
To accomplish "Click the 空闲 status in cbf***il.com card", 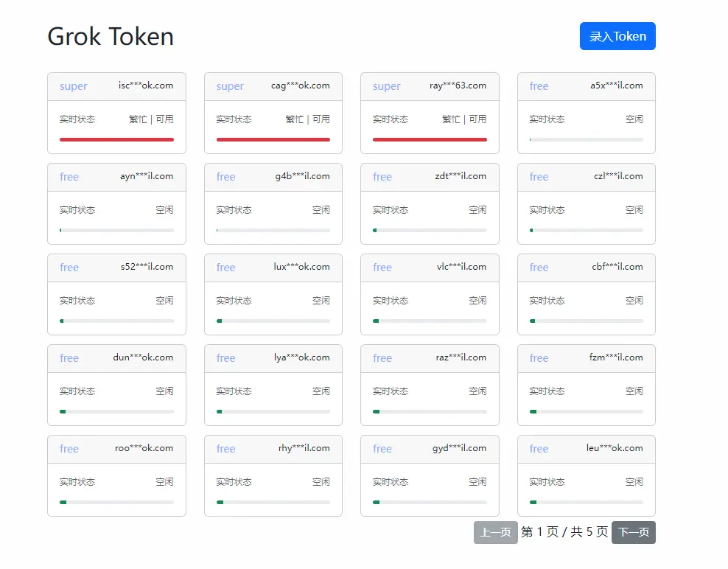I will [634, 301].
